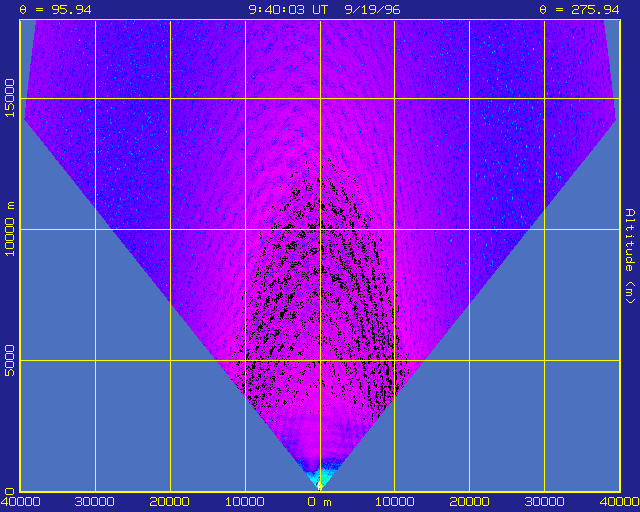Click the 10000 m altitude axis label
Image resolution: width=640 pixels, height=512 pixels.
(x=9, y=229)
